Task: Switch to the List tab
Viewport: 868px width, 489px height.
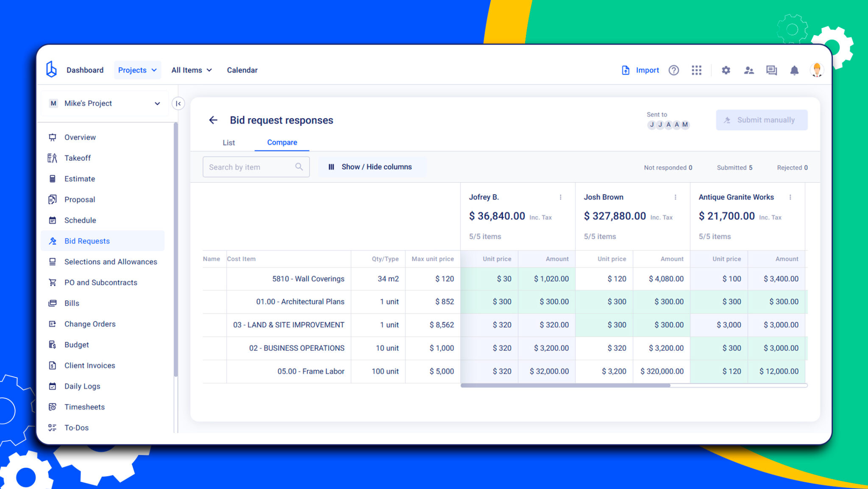Action: (x=228, y=143)
